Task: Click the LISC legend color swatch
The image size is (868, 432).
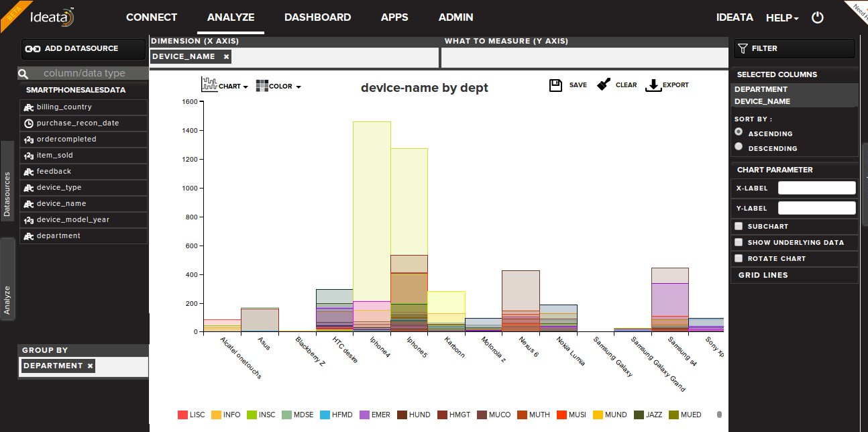Action: [x=182, y=415]
